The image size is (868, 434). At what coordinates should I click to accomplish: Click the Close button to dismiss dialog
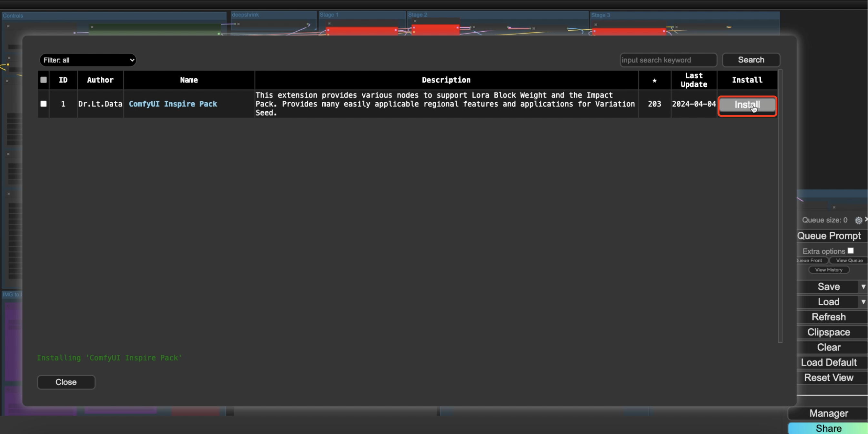click(66, 381)
